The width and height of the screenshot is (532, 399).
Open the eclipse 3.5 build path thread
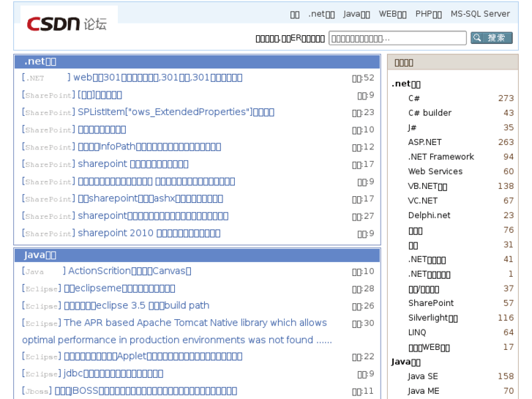[136, 305]
